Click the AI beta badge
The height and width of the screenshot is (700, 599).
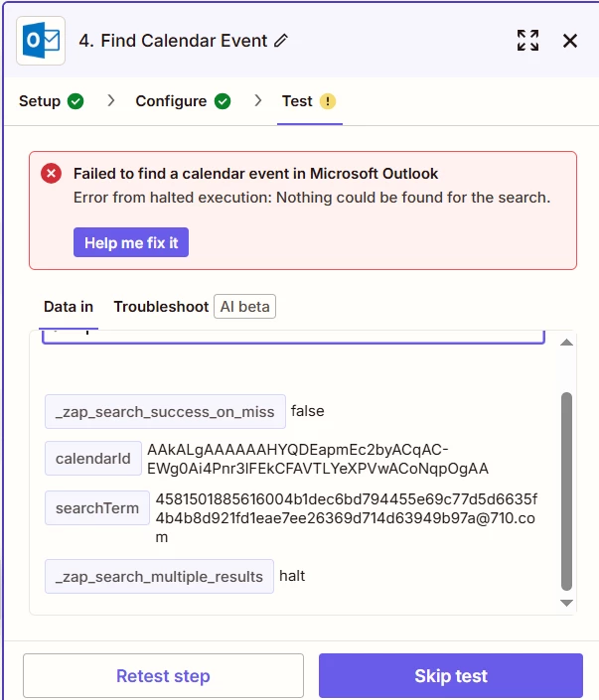click(244, 307)
